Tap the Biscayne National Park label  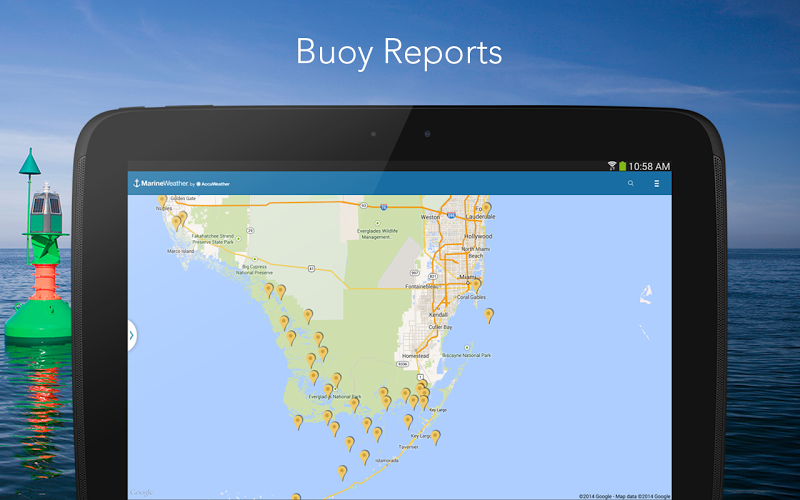click(466, 355)
